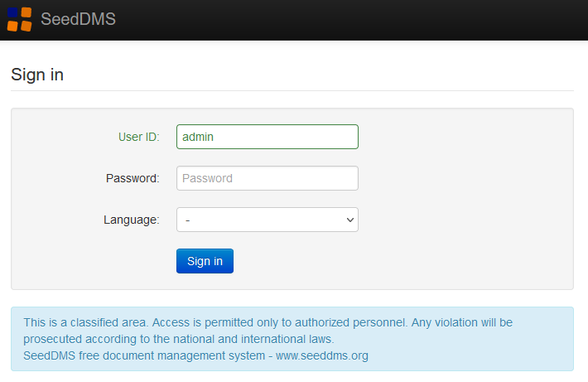Click the classified area warning text
The width and height of the screenshot is (588, 382).
pos(267,331)
